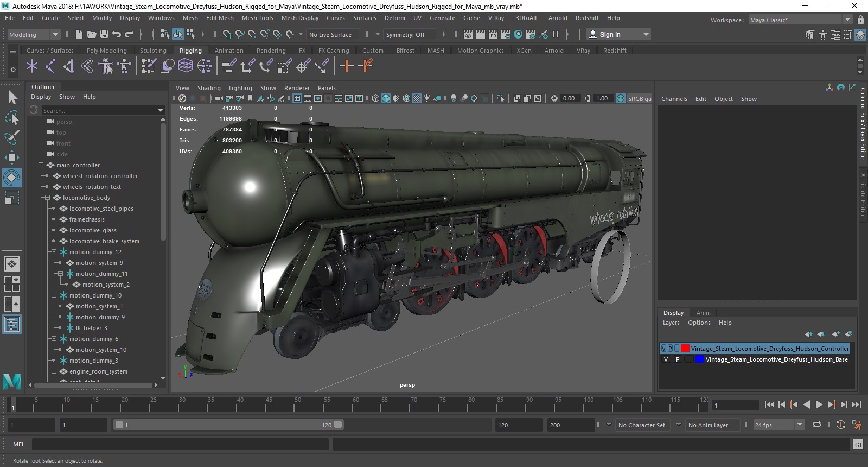This screenshot has width=868, height=467.
Task: Click the Create IK Handle shelf icon
Action: point(69,66)
